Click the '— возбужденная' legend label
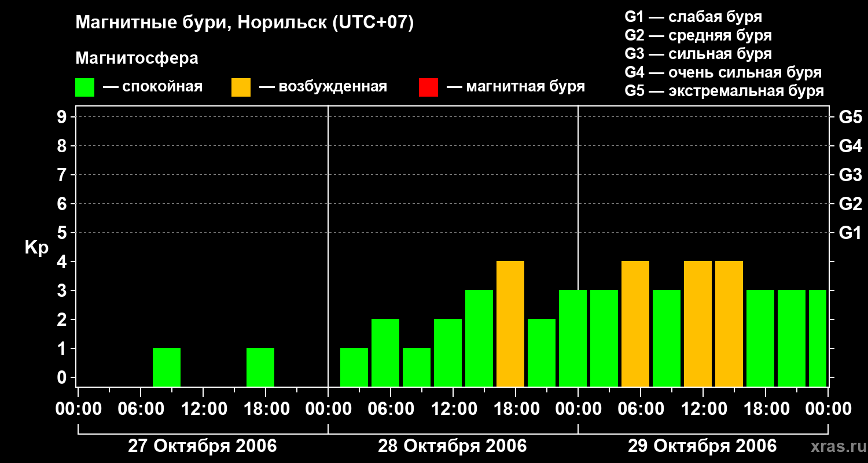The width and height of the screenshot is (868, 463). 323,87
